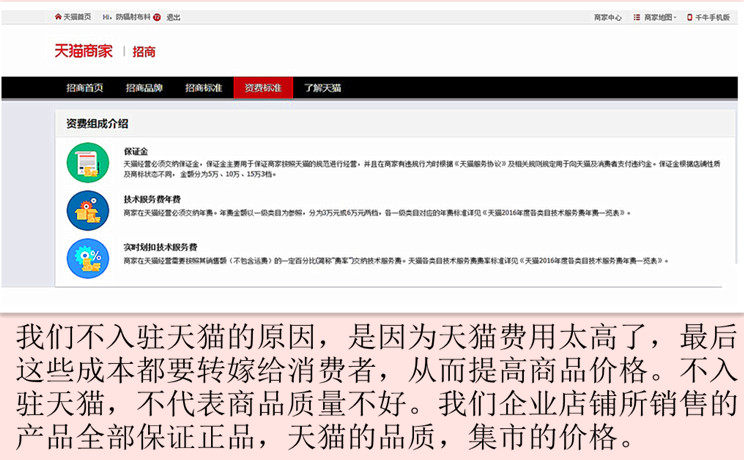Click the 天猫商家 logo
This screenshot has width=744, height=460.
84,51
